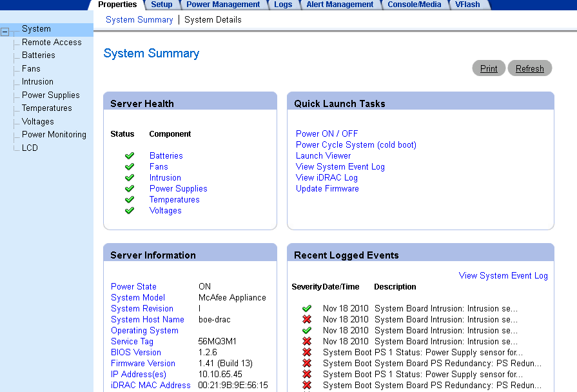Screen dimensions: 577x392
Task: Click the green check next to Batteries
Action: (130, 155)
